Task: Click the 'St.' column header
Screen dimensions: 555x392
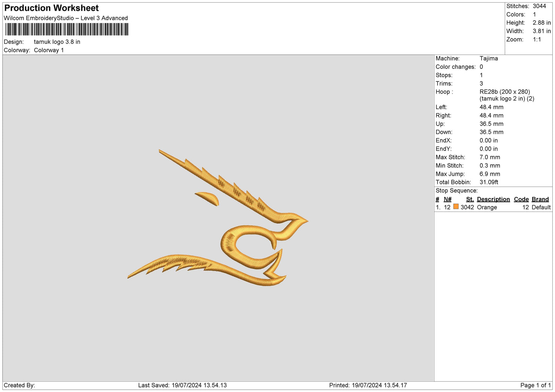Action: (x=470, y=199)
